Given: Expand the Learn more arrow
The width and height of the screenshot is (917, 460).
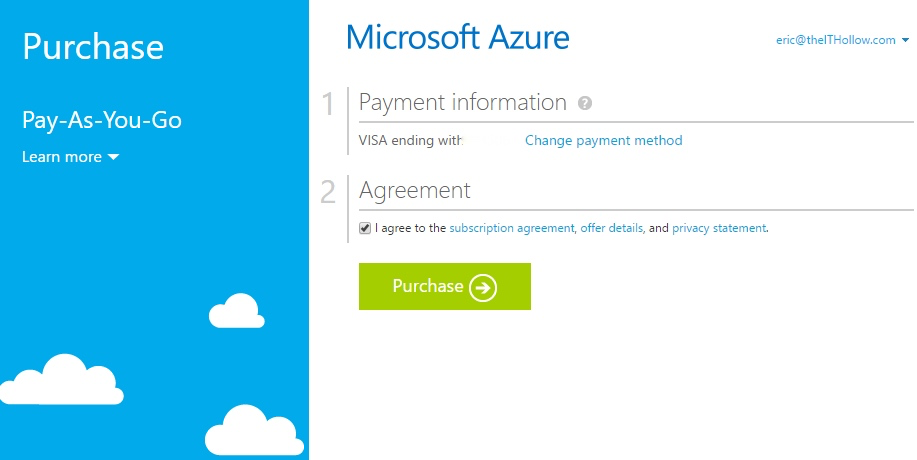Looking at the screenshot, I should click(x=114, y=158).
